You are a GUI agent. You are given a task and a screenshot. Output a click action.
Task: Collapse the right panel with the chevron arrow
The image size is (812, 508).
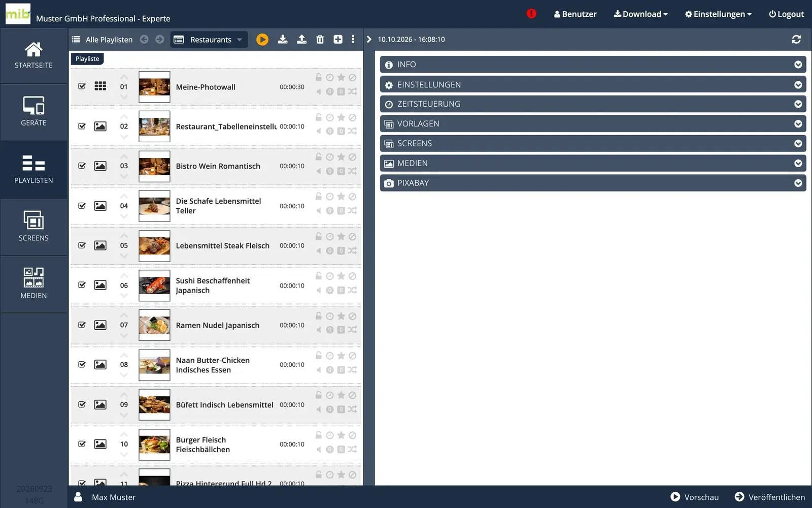point(369,40)
